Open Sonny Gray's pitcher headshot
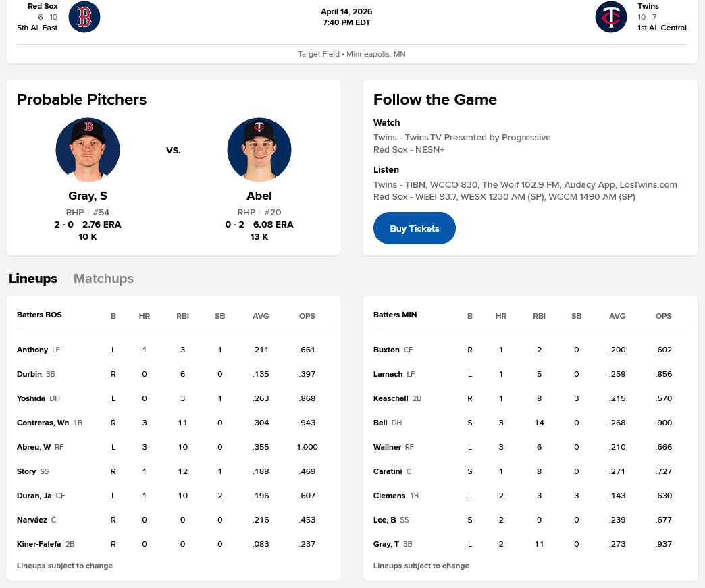 (88, 150)
